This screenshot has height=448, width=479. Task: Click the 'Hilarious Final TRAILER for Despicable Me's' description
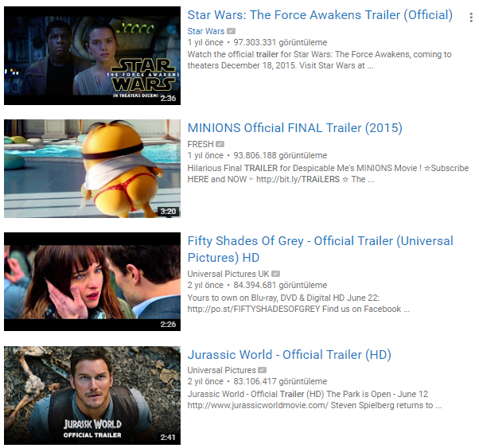[328, 173]
